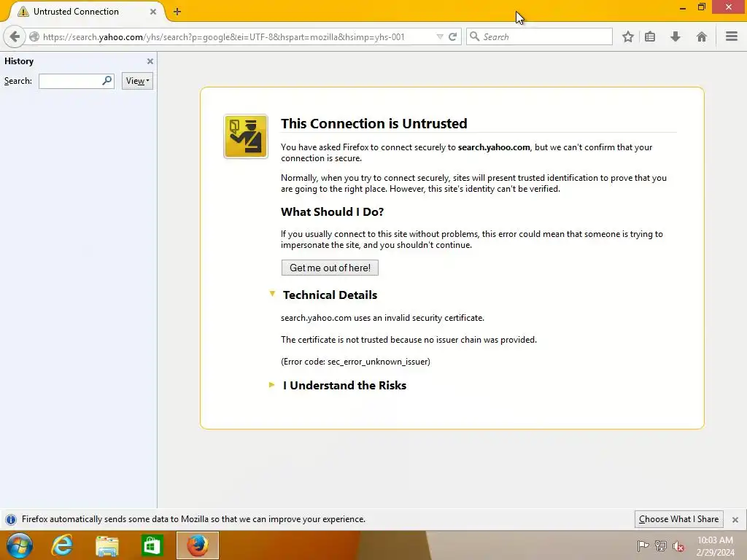This screenshot has width=747, height=560.
Task: Open File Explorer from the taskbar
Action: [x=107, y=545]
